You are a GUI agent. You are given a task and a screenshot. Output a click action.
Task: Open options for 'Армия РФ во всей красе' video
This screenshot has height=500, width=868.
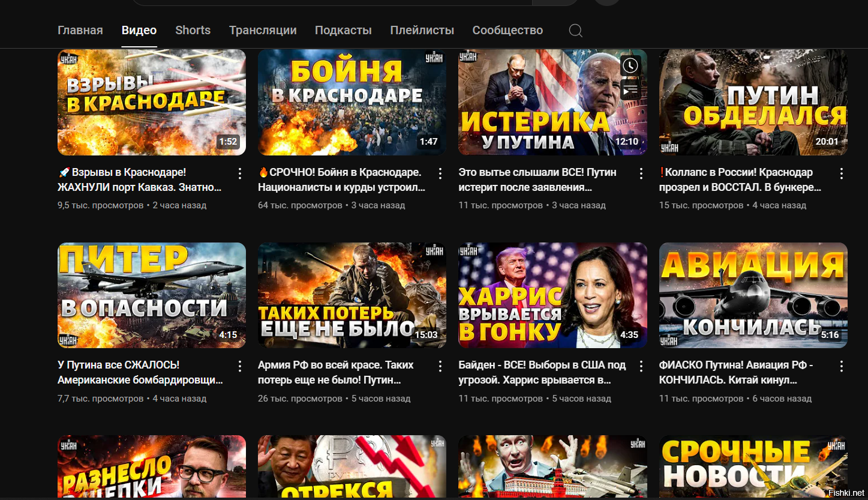[440, 366]
